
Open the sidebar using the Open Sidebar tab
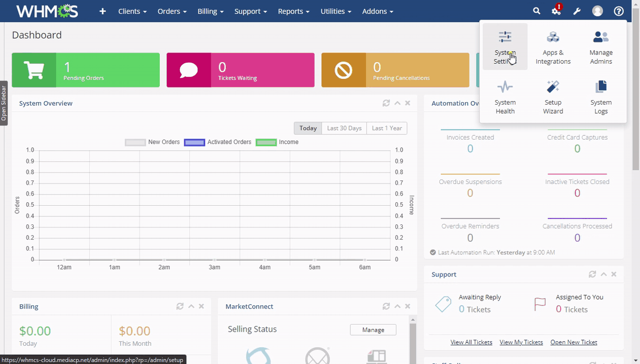(x=4, y=103)
